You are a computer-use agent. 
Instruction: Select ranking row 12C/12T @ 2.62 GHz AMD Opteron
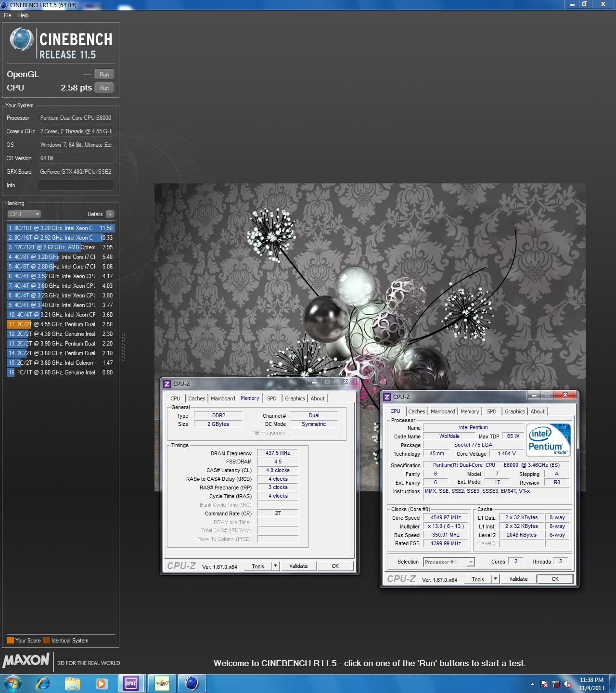[61, 247]
